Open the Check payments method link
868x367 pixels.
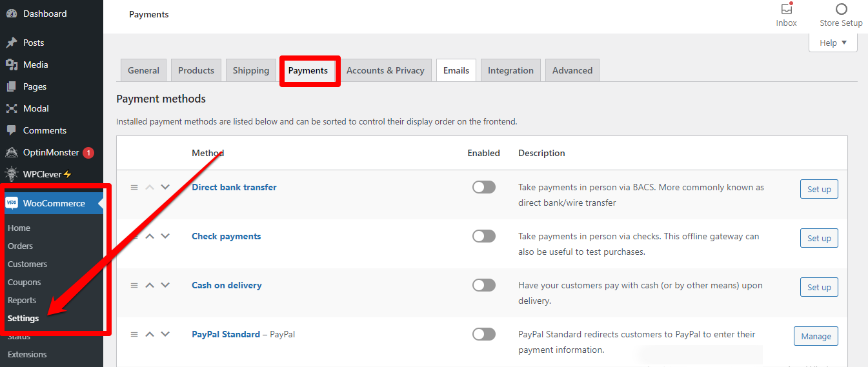pos(226,236)
